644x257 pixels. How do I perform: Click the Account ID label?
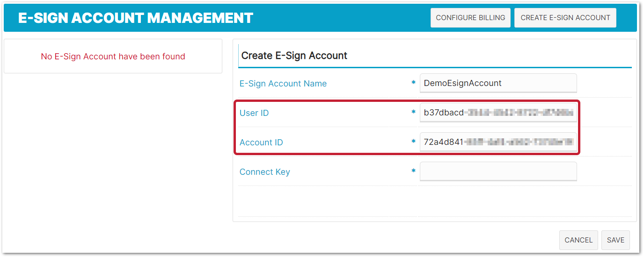click(x=261, y=143)
